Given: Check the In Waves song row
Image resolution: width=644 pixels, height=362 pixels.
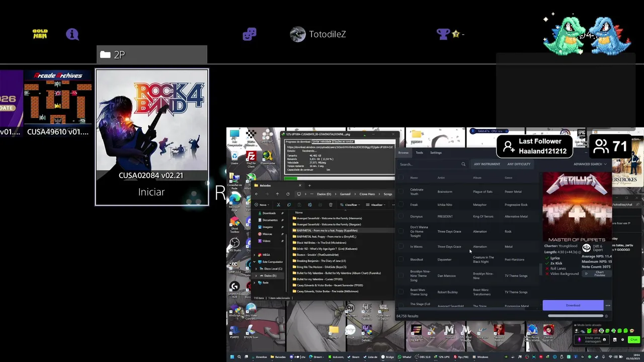Looking at the screenshot, I should pos(401,246).
